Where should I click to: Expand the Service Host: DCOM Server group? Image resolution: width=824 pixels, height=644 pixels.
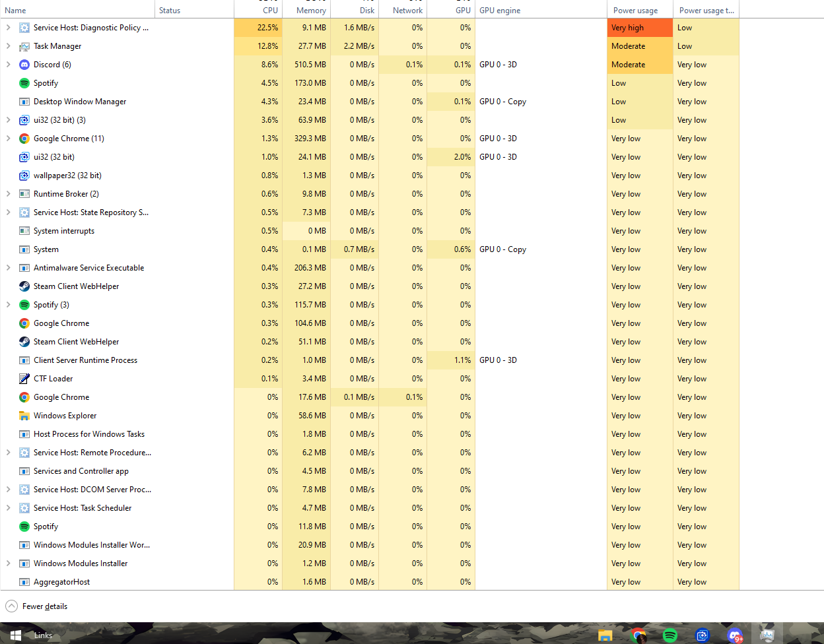tap(8, 490)
